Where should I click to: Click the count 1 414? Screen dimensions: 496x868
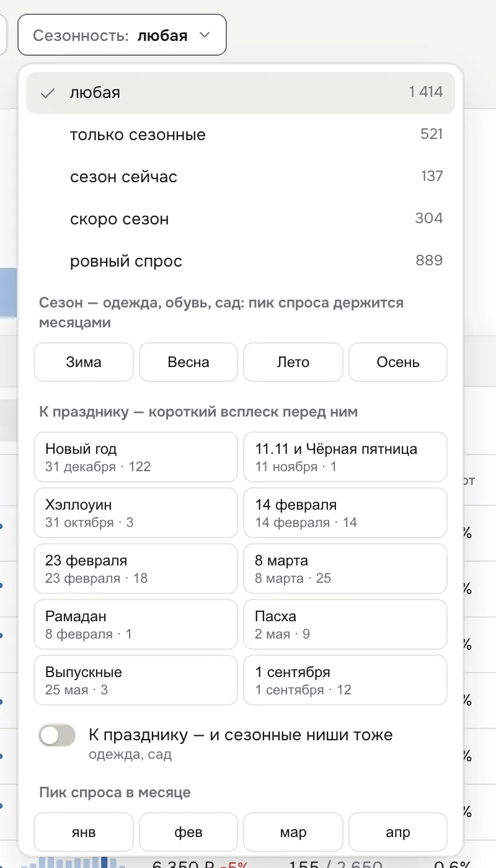(426, 92)
